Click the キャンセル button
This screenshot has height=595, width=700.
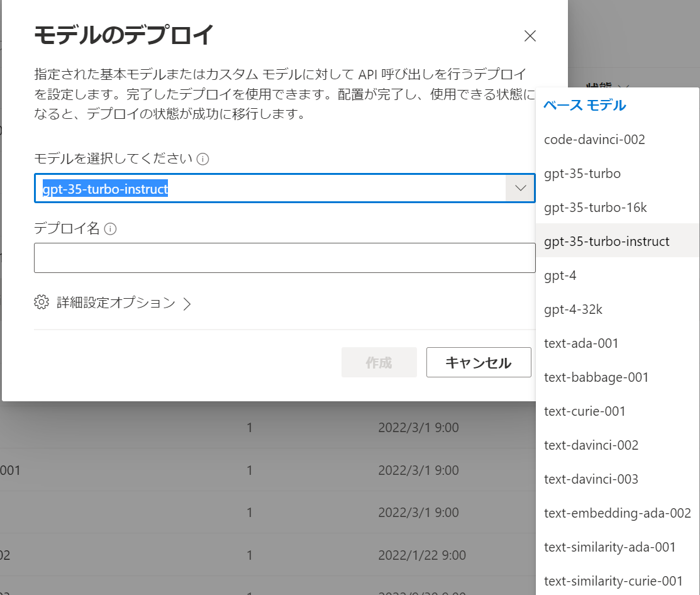(479, 362)
